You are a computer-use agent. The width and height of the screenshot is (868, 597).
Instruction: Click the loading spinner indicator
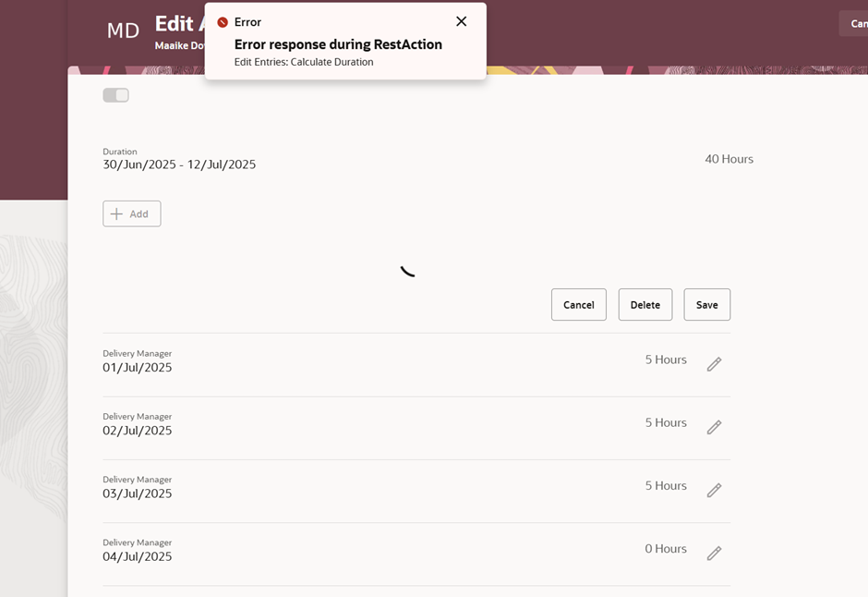pyautogui.click(x=407, y=272)
